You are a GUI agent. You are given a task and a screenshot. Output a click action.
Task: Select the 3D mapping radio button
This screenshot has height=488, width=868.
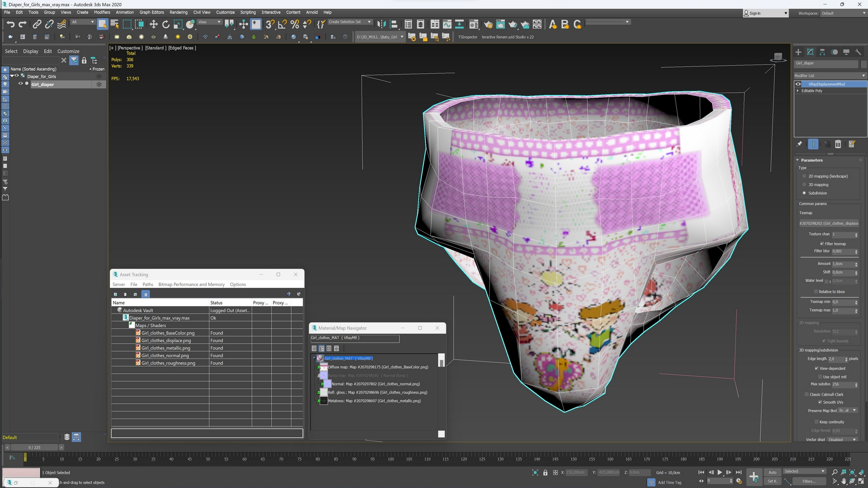[804, 185]
